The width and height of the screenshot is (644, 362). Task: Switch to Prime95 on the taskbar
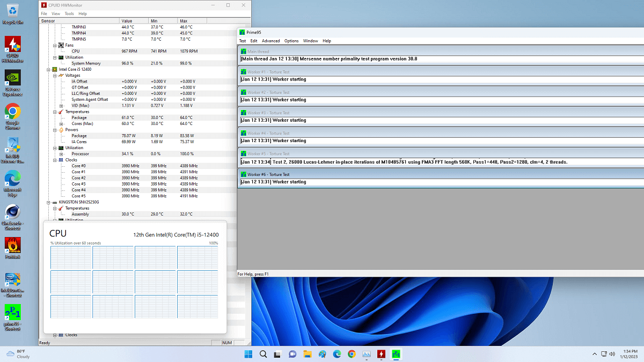coord(396,354)
